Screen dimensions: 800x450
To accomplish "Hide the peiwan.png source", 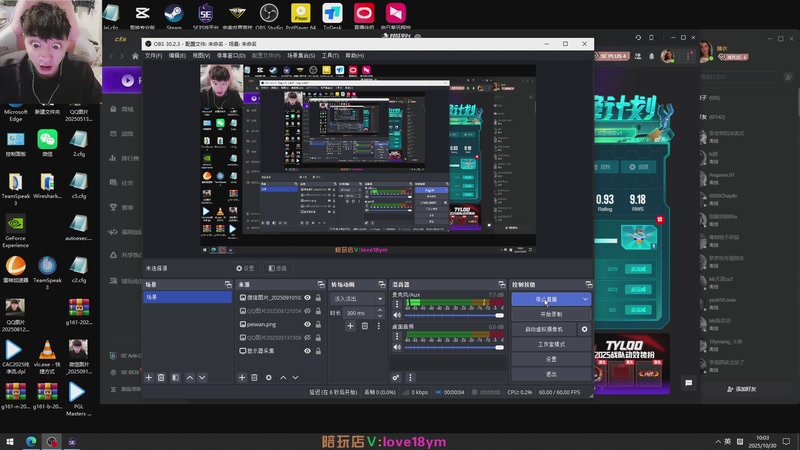I will click(308, 324).
